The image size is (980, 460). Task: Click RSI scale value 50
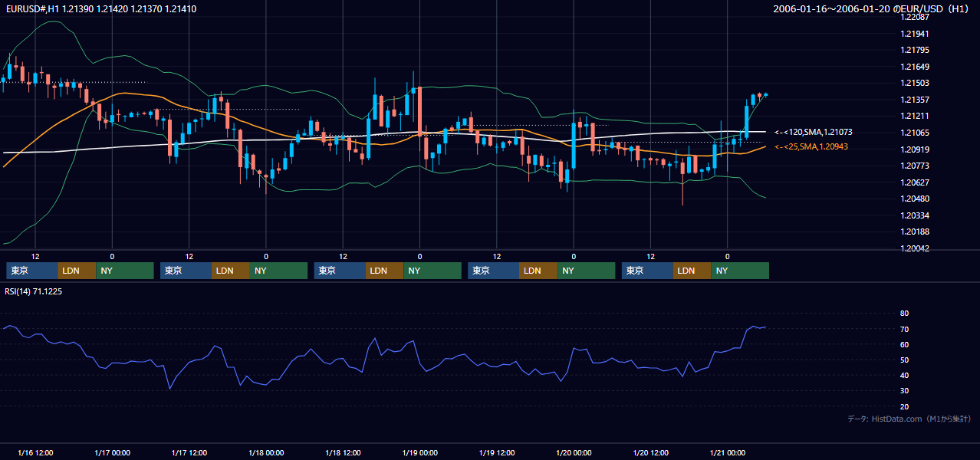[x=904, y=360]
